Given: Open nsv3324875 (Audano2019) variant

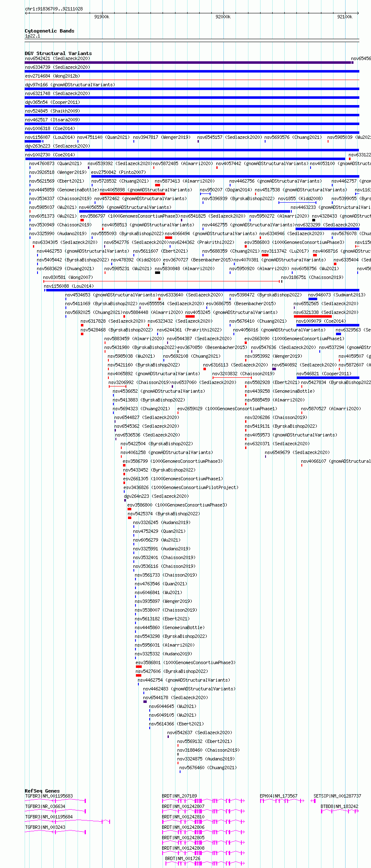Looking at the screenshot, I should [178, 763].
